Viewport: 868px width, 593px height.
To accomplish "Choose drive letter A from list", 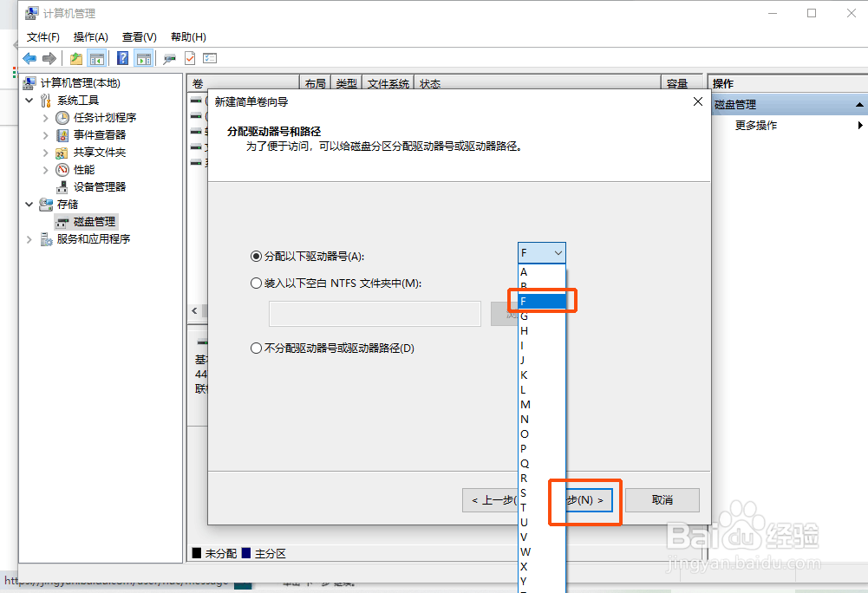I will [x=541, y=272].
